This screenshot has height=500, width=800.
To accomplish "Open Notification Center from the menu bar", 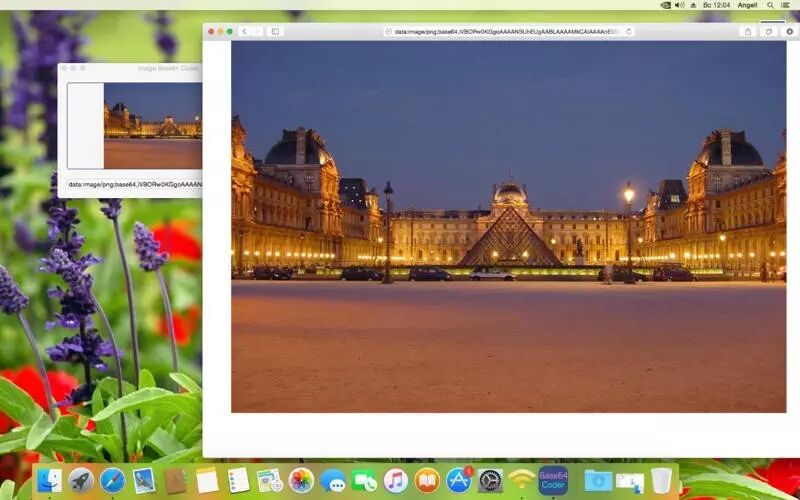I will [x=785, y=5].
